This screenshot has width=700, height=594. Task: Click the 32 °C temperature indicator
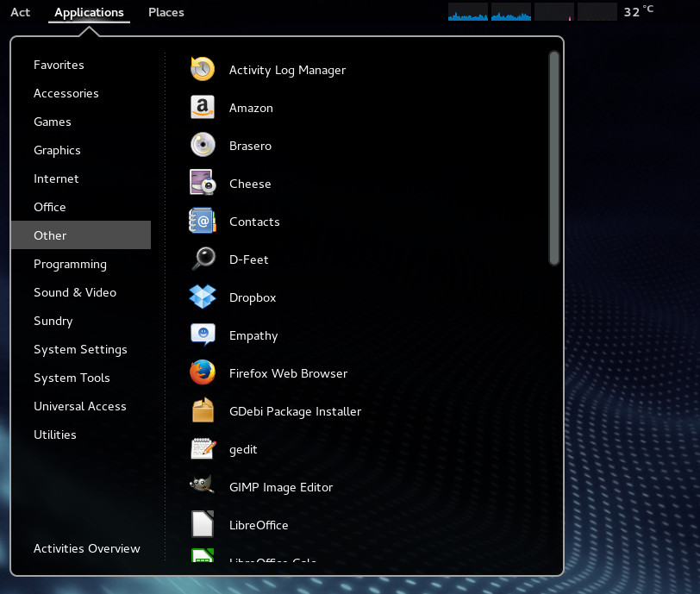coord(639,11)
